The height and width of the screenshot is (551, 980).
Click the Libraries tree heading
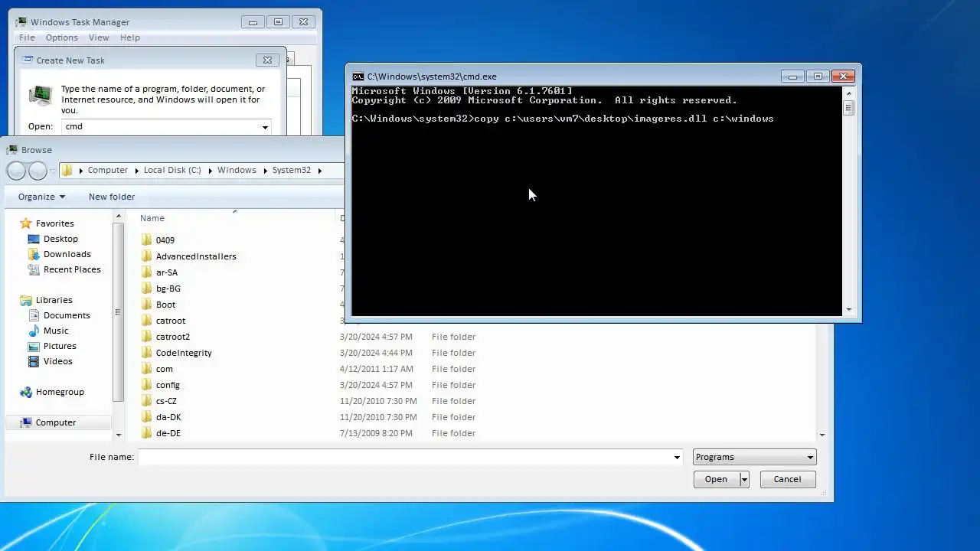pyautogui.click(x=54, y=300)
